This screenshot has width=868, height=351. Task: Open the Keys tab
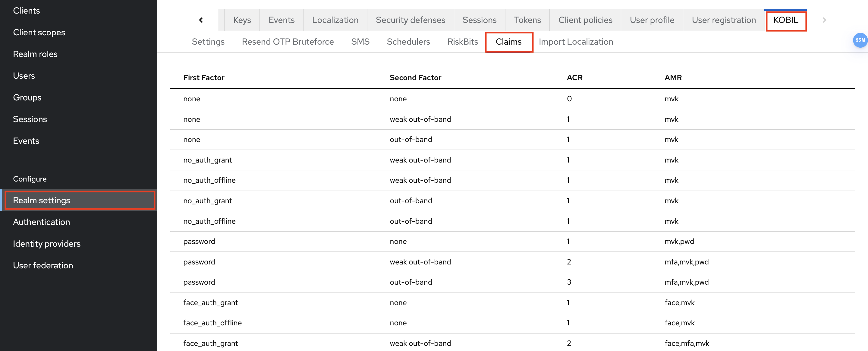click(242, 20)
